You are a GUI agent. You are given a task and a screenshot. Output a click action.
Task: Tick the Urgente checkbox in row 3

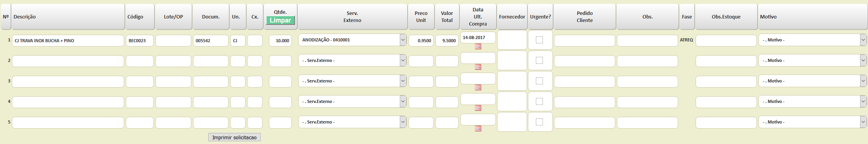539,81
